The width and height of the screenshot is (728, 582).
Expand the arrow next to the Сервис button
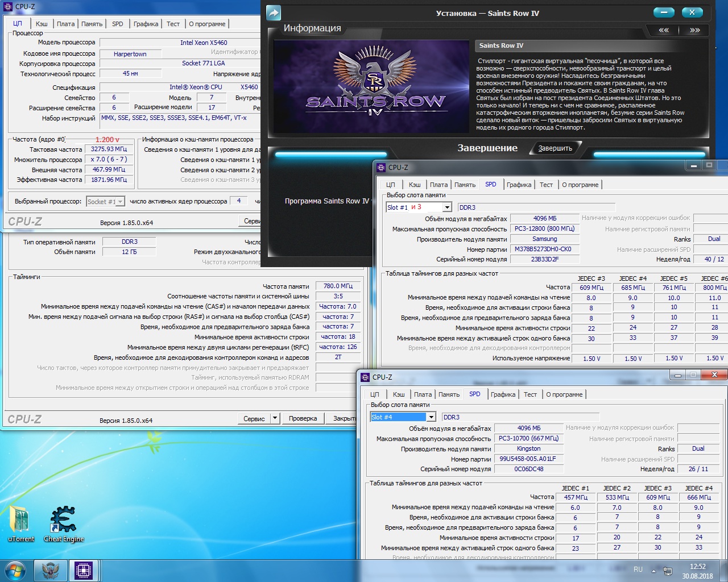[x=275, y=418]
